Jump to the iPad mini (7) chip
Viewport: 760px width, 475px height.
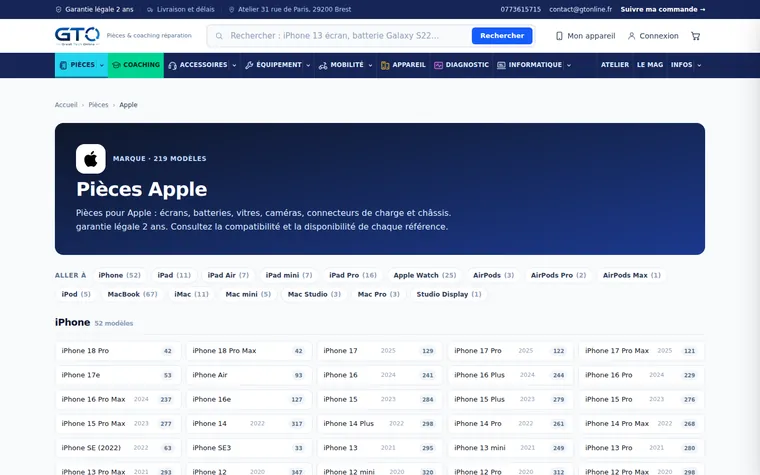click(x=289, y=275)
